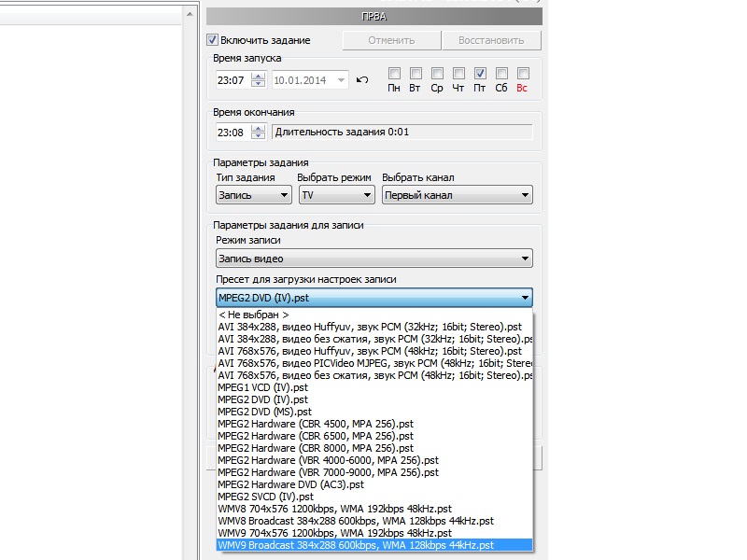Select '< Не выбран >' preset option
Viewport: 747px width, 560px height.
[247, 315]
